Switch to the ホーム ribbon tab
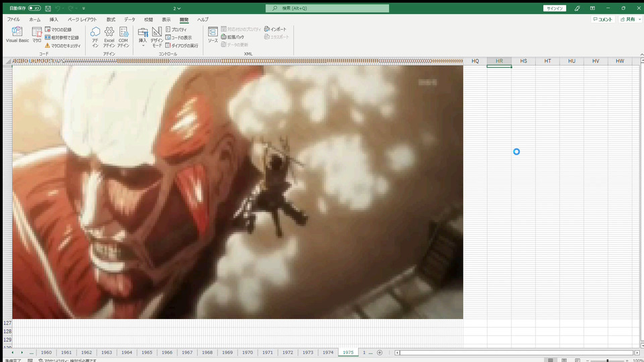 35,19
